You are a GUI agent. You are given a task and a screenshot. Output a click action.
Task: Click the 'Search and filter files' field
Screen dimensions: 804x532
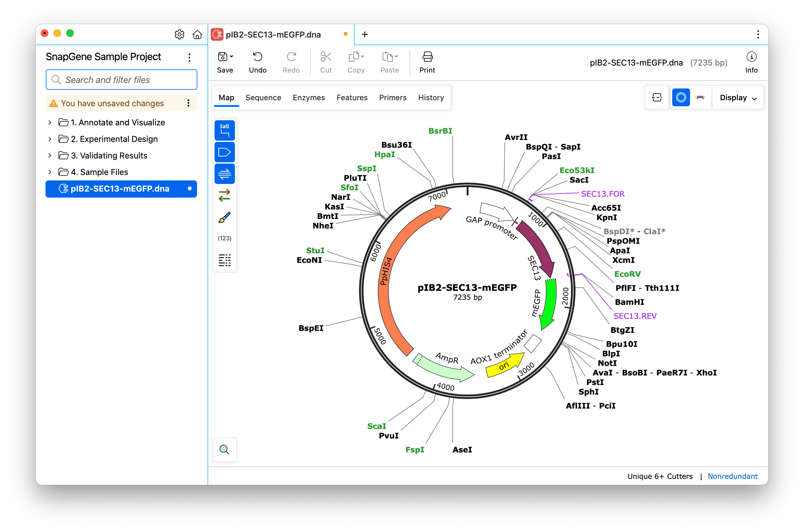pos(122,80)
